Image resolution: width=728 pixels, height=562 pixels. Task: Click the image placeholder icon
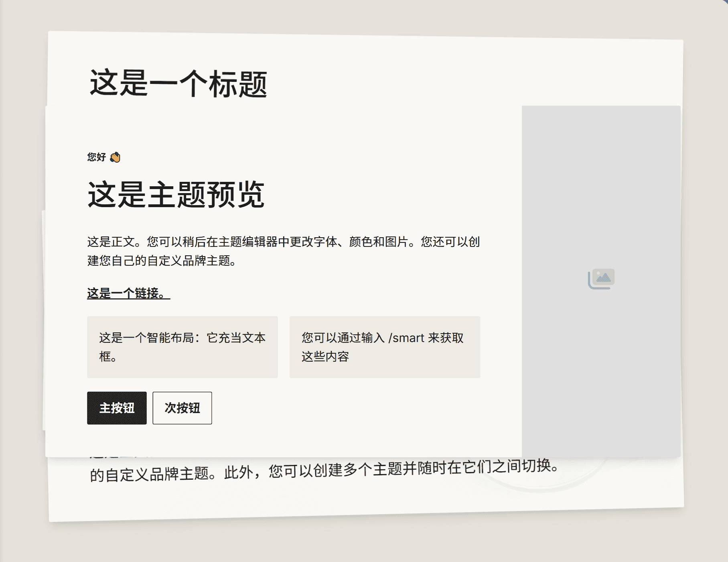pyautogui.click(x=601, y=279)
